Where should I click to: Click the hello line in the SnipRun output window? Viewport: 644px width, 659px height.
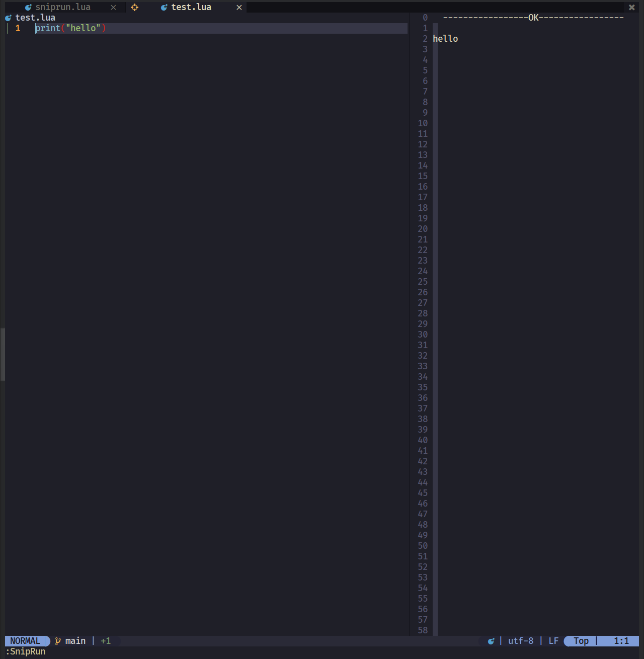pyautogui.click(x=445, y=38)
